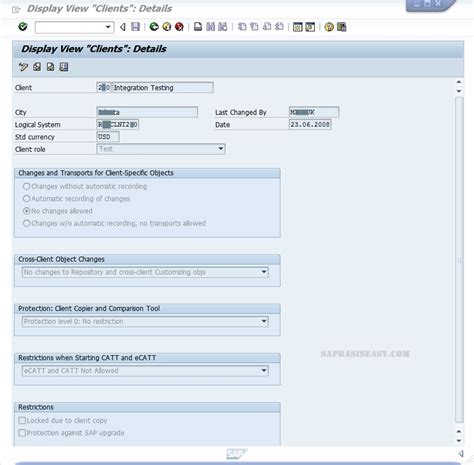The width and height of the screenshot is (474, 465).
Task: Click 'Cross-Client Object Changes' header text
Action: 61,259
